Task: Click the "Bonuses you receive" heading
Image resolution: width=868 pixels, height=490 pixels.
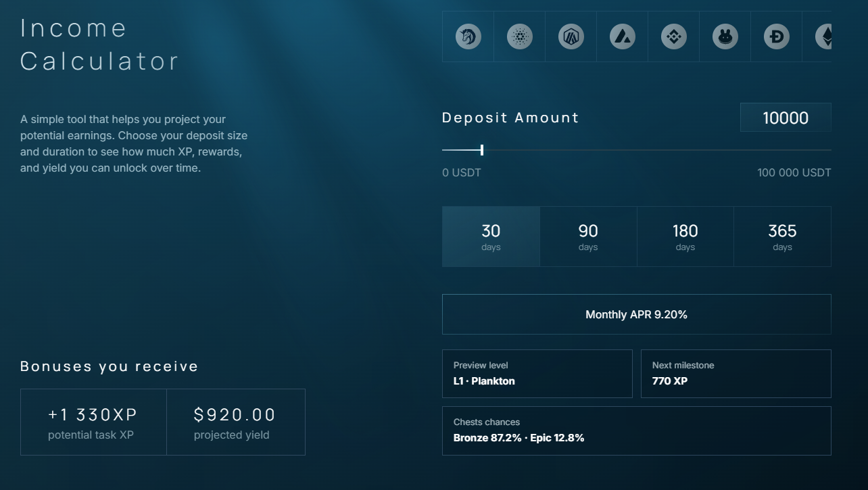Action: [110, 366]
